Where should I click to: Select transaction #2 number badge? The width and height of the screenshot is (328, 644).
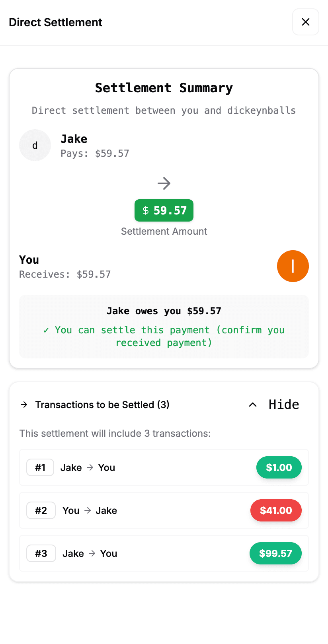tap(41, 510)
